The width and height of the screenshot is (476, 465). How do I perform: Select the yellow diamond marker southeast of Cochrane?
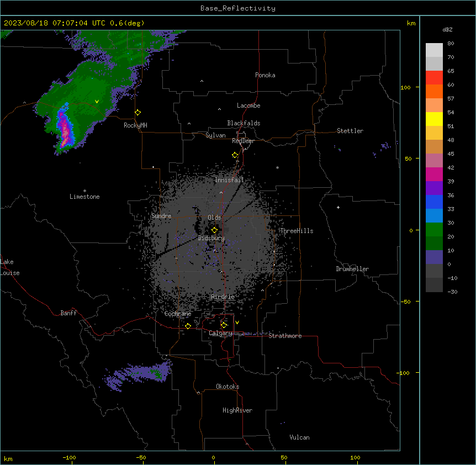tap(188, 326)
